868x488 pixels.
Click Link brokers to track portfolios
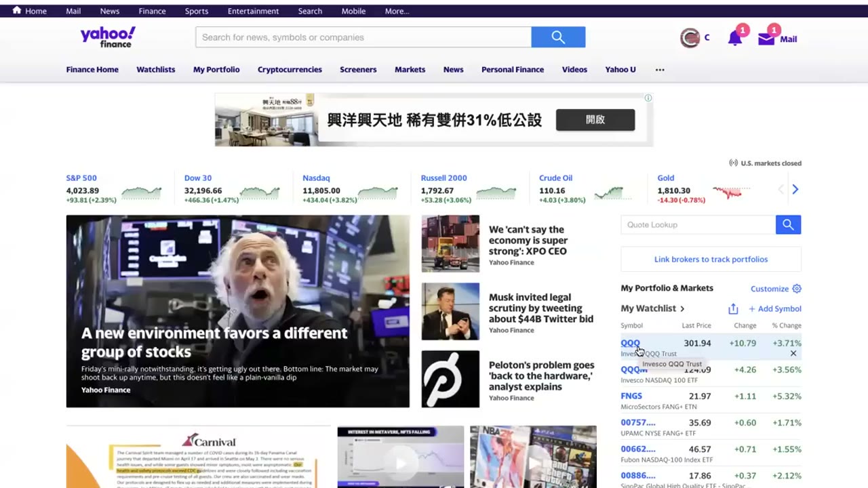pyautogui.click(x=711, y=259)
